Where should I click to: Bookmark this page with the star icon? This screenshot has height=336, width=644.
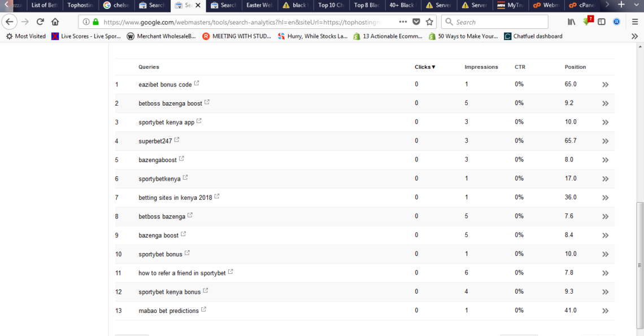(x=429, y=22)
